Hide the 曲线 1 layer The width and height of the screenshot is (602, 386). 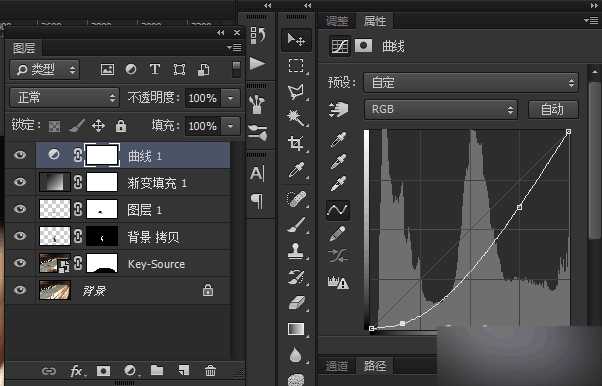[20, 155]
